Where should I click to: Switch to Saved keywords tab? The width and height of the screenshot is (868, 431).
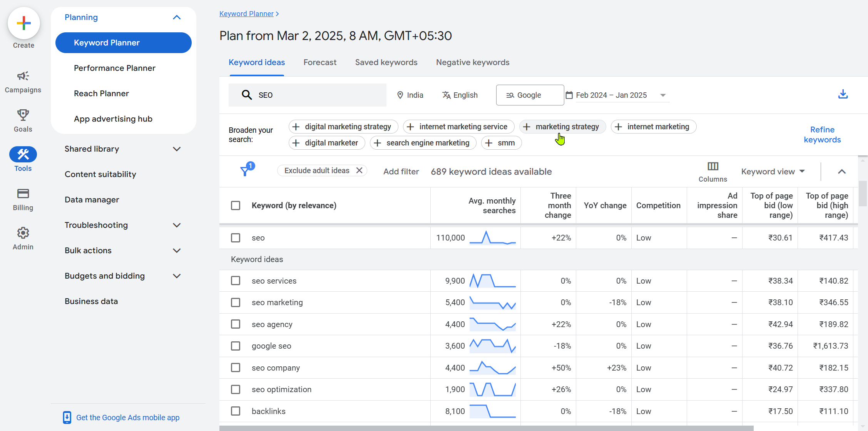(x=386, y=62)
